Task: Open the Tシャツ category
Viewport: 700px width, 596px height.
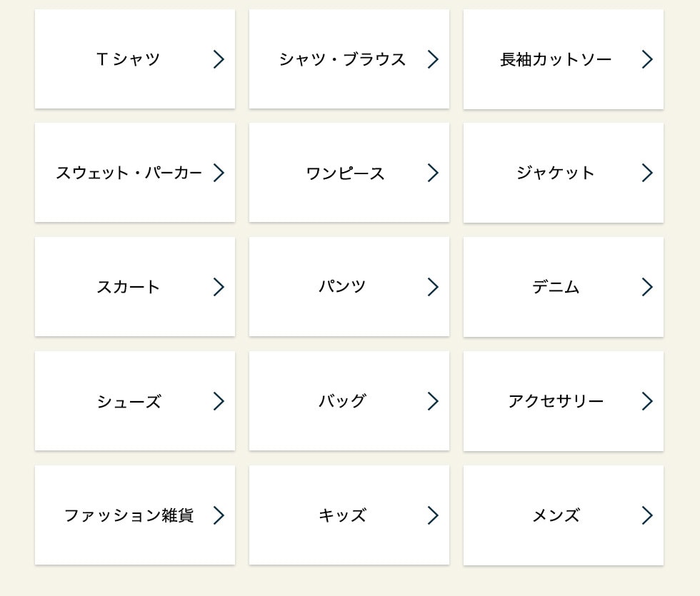Action: pyautogui.click(x=129, y=59)
